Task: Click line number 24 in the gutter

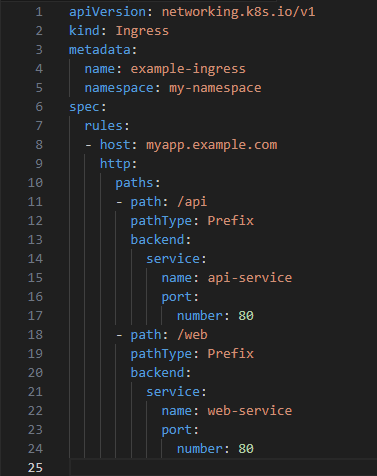Action: (x=35, y=449)
